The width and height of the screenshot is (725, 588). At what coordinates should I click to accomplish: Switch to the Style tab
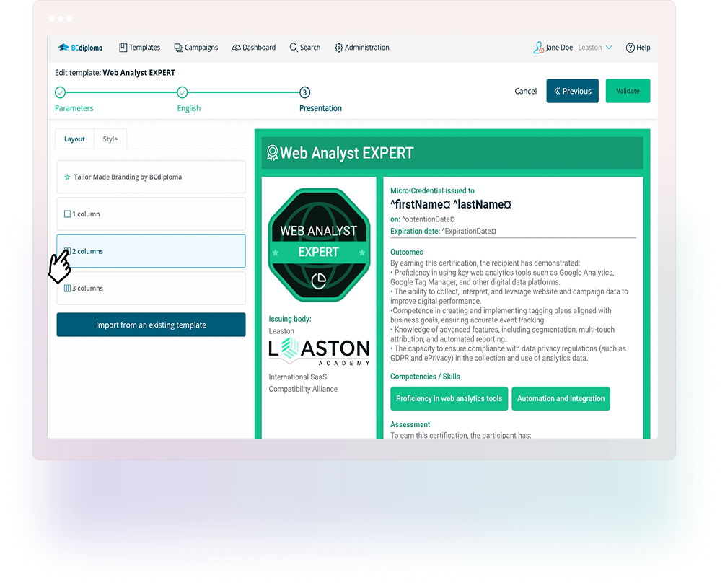tap(110, 139)
